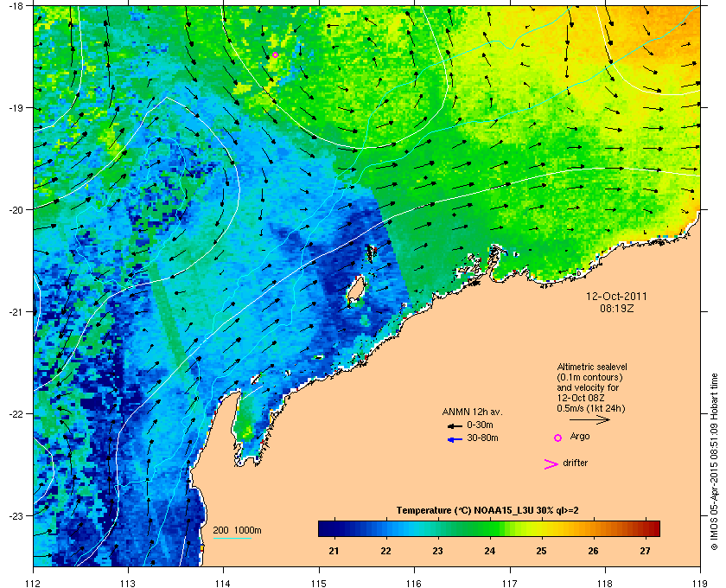Click the 08:19Z time label
The width and height of the screenshot is (726, 588).
[617, 308]
